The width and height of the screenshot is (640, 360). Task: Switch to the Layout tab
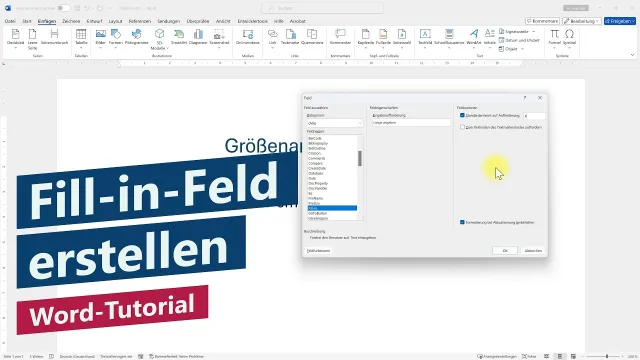[116, 21]
